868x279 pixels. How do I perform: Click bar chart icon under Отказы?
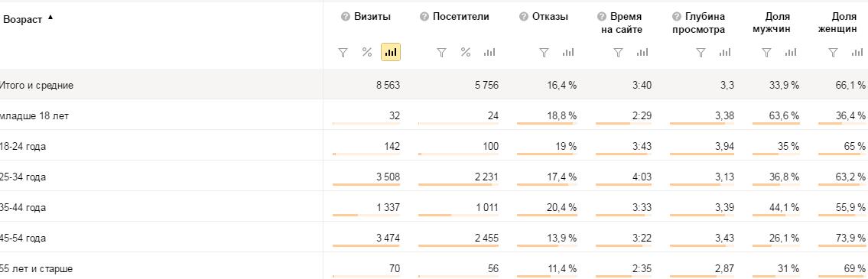[x=568, y=53]
